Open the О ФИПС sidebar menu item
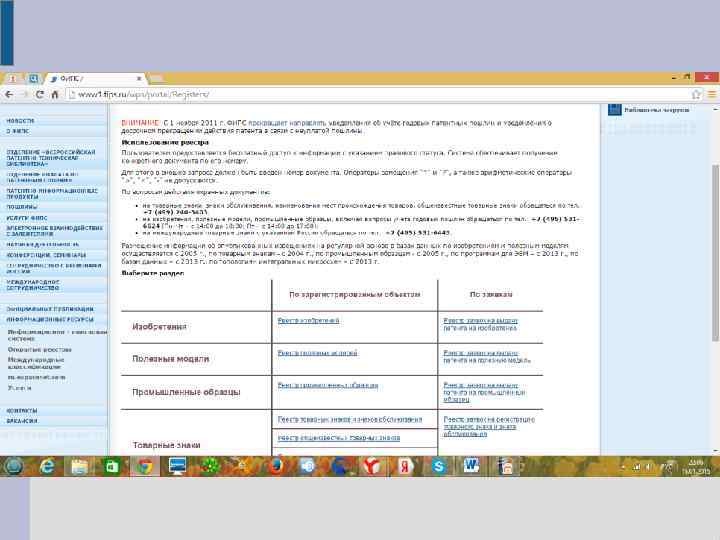 point(18,131)
